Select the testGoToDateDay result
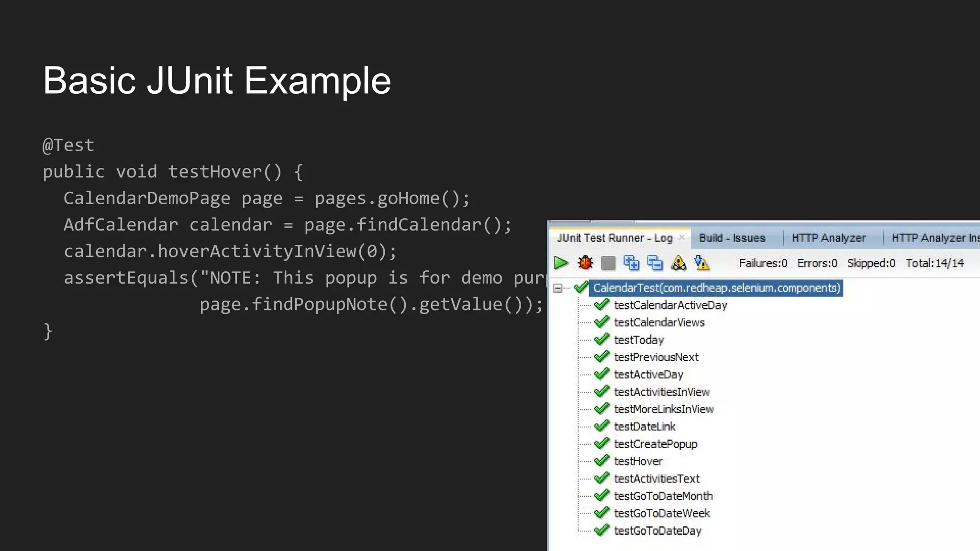 (657, 530)
